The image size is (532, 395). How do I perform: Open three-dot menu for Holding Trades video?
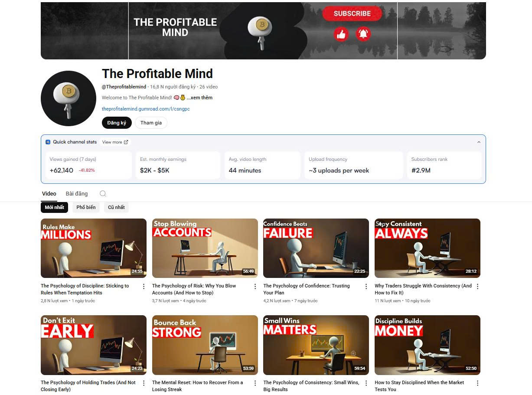pyautogui.click(x=144, y=383)
